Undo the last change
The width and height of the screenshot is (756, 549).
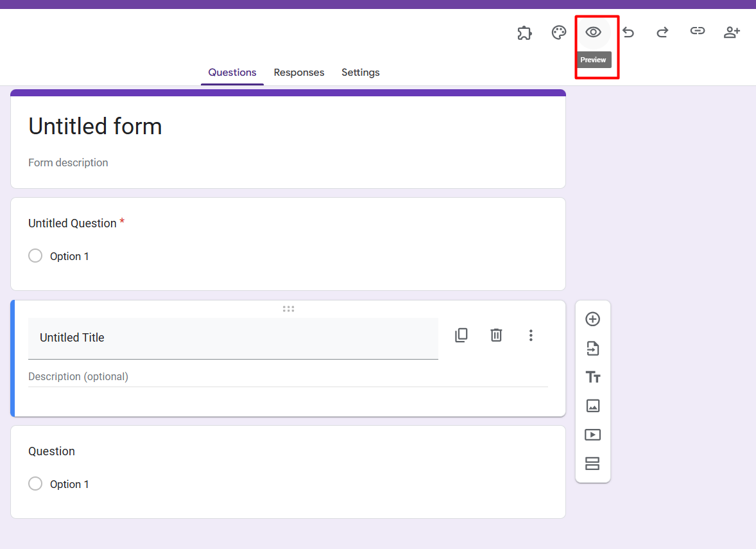click(x=628, y=32)
